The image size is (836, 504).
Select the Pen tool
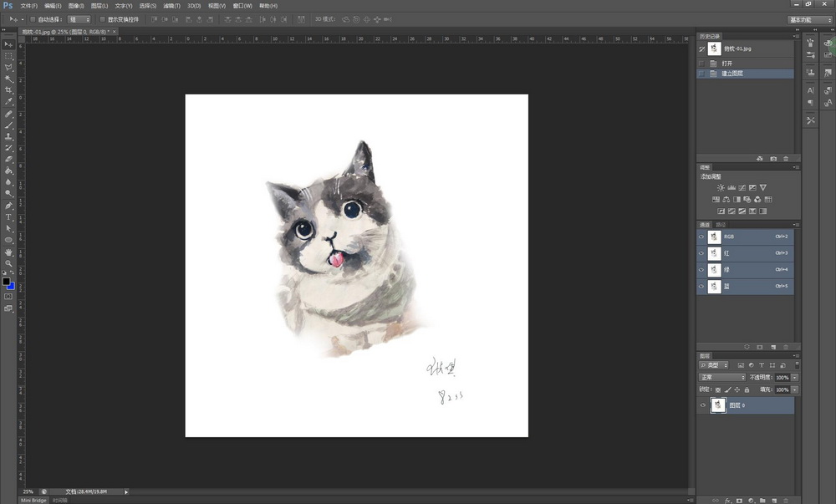point(8,206)
